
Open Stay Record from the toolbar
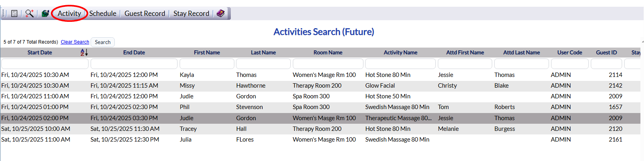click(x=191, y=13)
